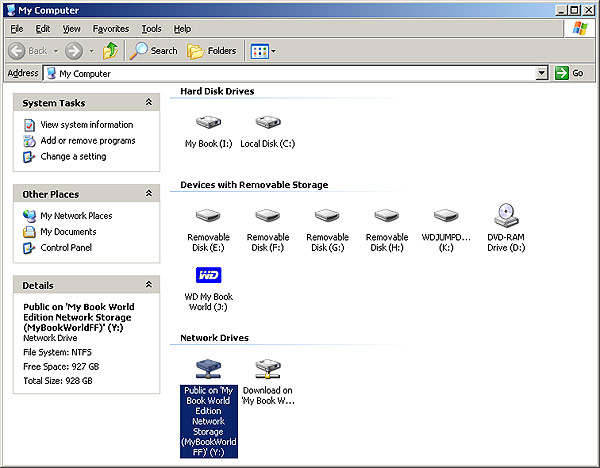Click the Go button

click(570, 73)
